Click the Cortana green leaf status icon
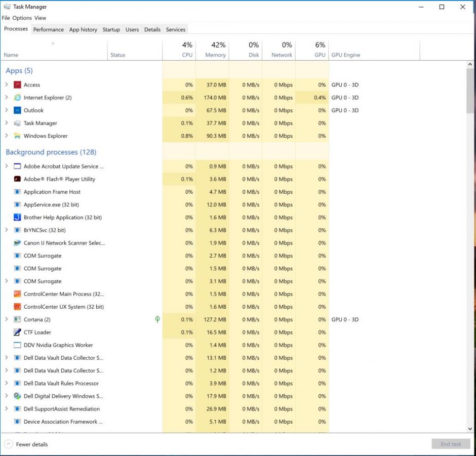Image resolution: width=476 pixels, height=456 pixels. [157, 319]
